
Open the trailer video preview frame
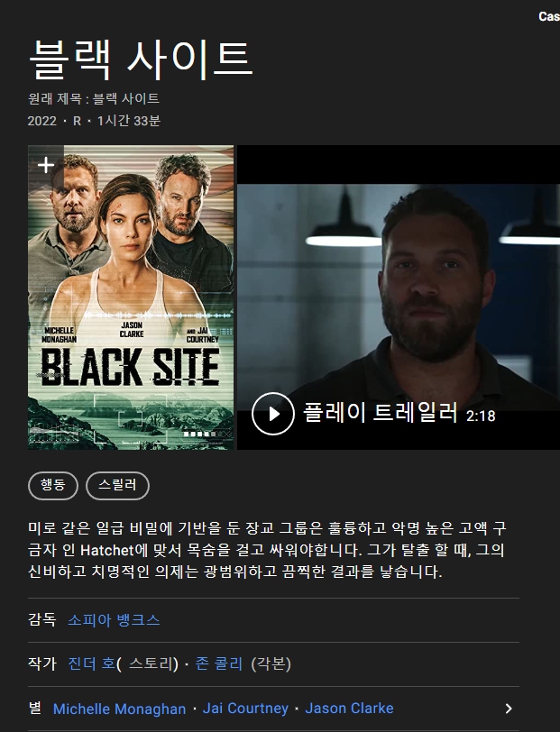(399, 297)
